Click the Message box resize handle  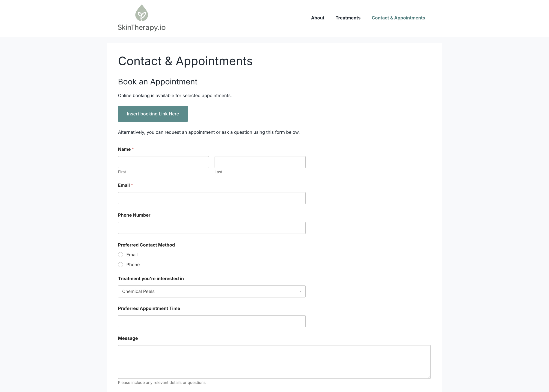[429, 377]
